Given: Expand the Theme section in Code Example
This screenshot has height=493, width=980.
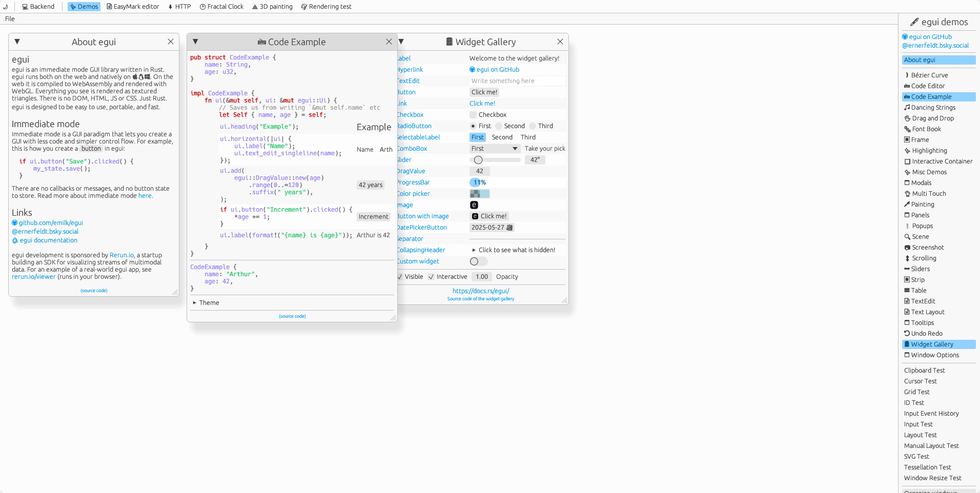Looking at the screenshot, I should 206,303.
